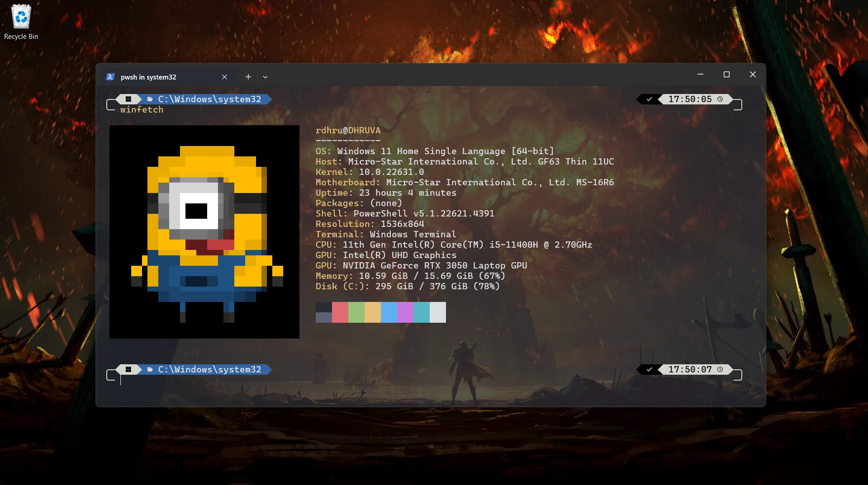868x485 pixels.
Task: Minimize the Windows Terminal window
Action: [700, 74]
